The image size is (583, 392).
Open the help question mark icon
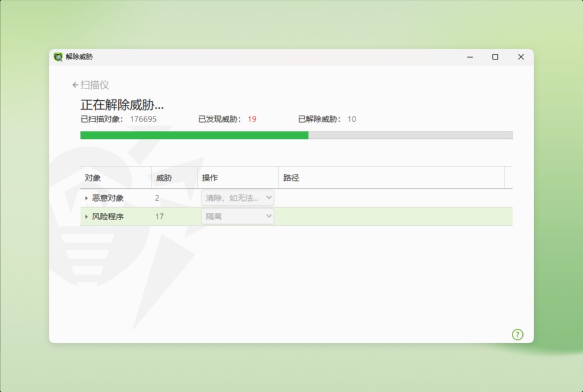tap(517, 334)
